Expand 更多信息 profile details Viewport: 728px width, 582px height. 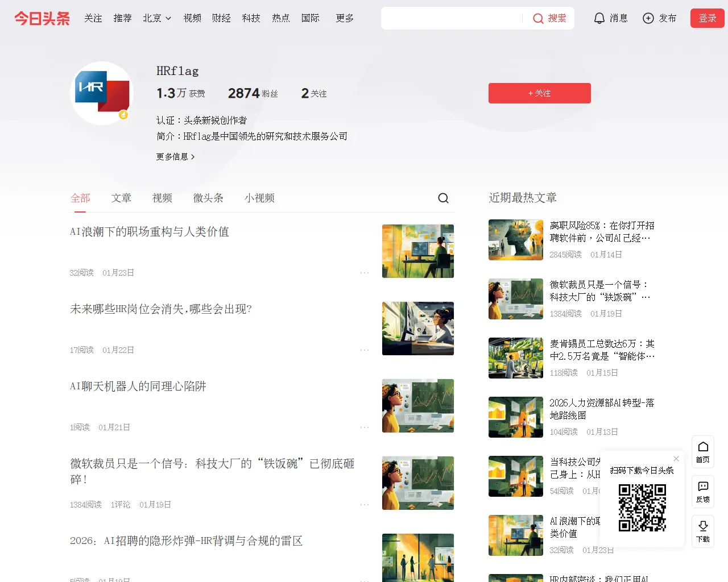click(175, 157)
